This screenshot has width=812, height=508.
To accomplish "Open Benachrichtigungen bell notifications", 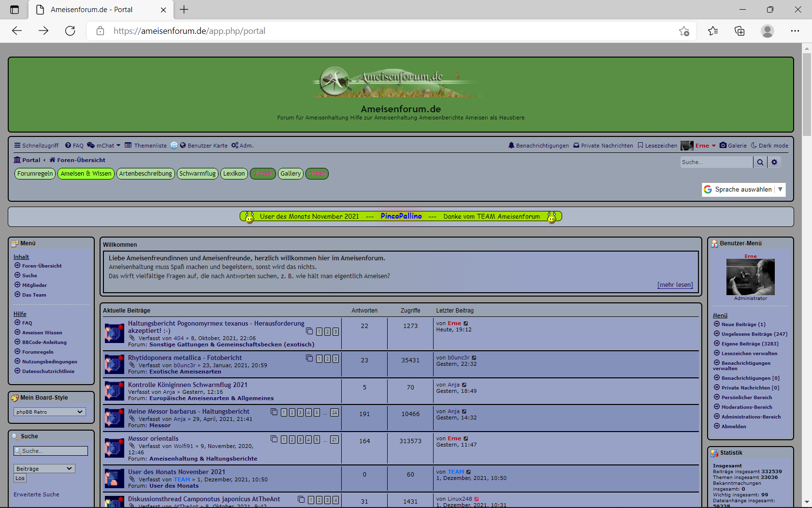I will coord(538,146).
